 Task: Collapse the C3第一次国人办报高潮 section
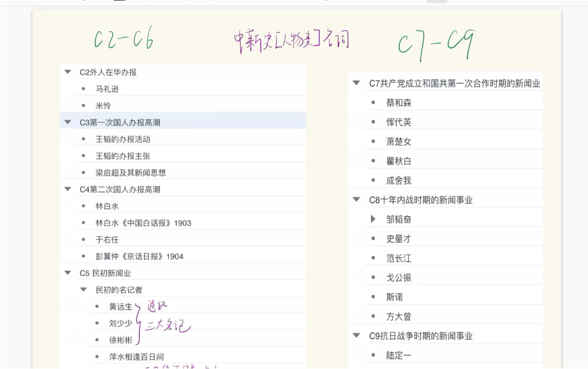[x=68, y=122]
